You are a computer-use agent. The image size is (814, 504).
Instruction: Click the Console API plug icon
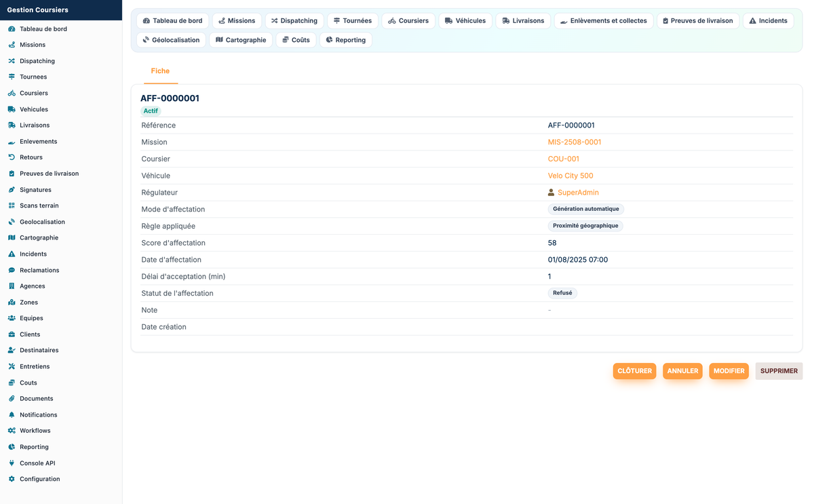coord(12,463)
